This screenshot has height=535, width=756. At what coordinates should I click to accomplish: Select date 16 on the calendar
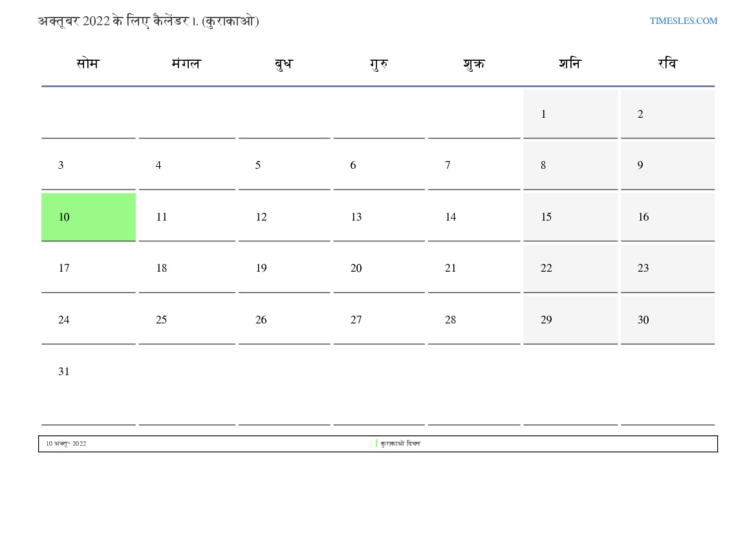tap(668, 217)
